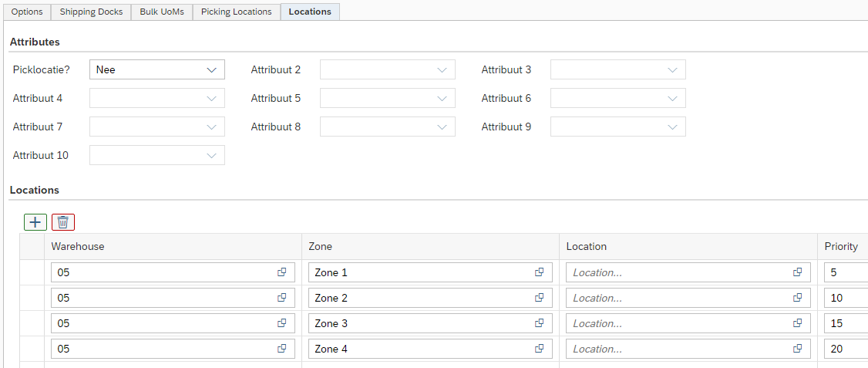Viewport: 868px width, 368px height.
Task: Open location lookup icon in Zone 1 row
Action: [798, 272]
